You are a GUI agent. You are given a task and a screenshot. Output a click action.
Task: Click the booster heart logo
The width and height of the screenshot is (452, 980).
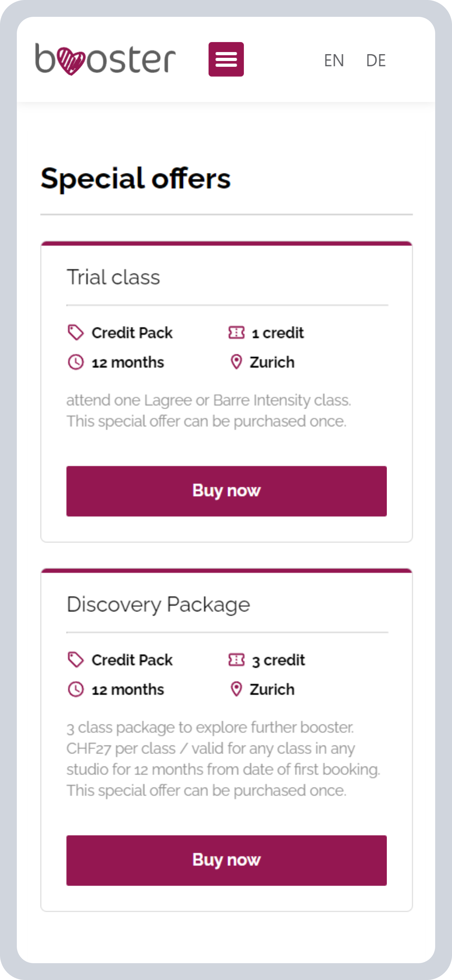[105, 59]
